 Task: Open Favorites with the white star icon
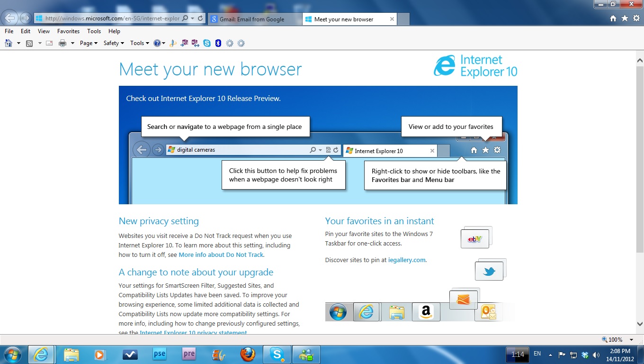point(625,18)
